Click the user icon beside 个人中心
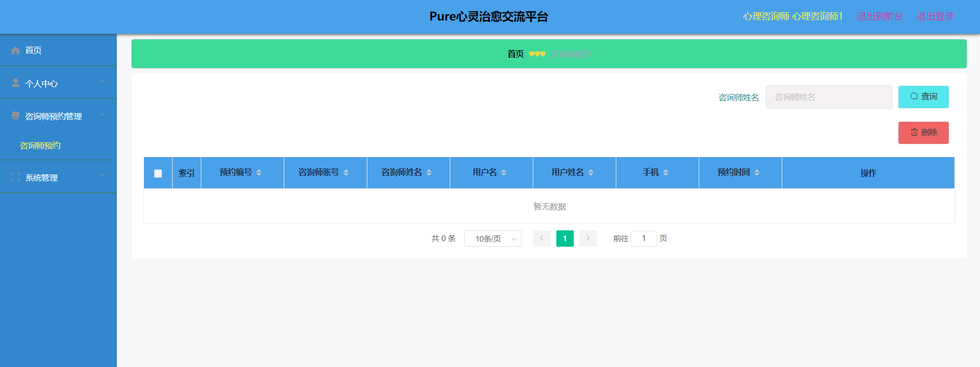980x367 pixels. (x=15, y=83)
